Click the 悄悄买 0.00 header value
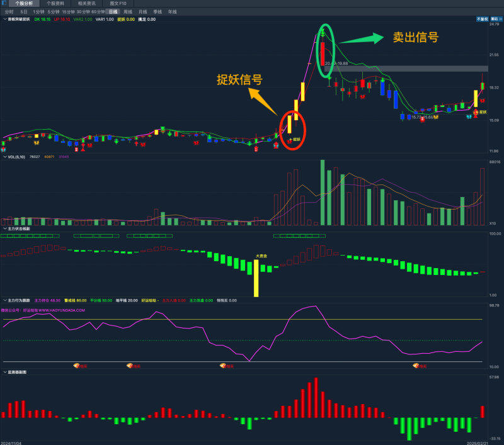Image resolution: width=504 pixels, height=445 pixels. (227, 300)
